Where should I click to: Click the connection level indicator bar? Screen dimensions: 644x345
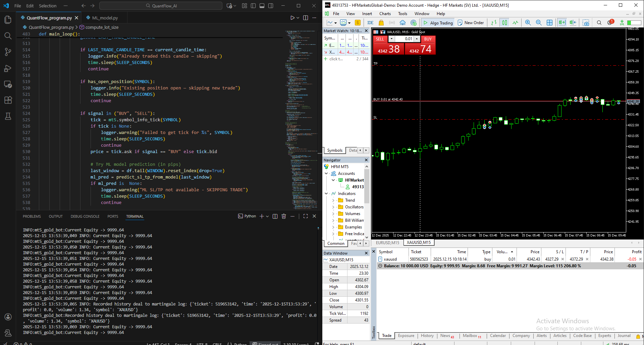(634, 22)
